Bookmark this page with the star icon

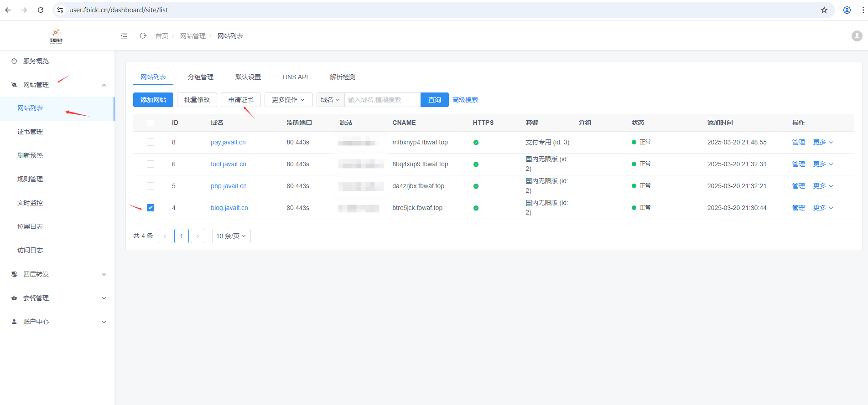pyautogui.click(x=824, y=10)
